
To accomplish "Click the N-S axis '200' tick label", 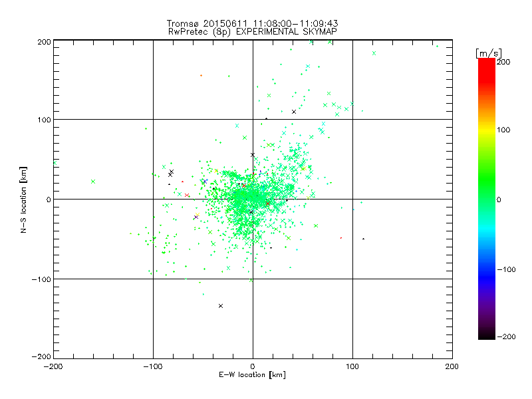I will pyautogui.click(x=44, y=42).
